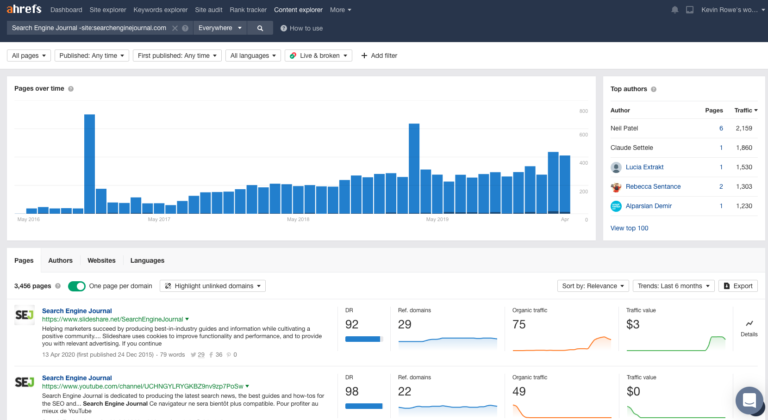Click the info icon next to 3,456 pages
The image size is (768, 420).
tap(58, 286)
